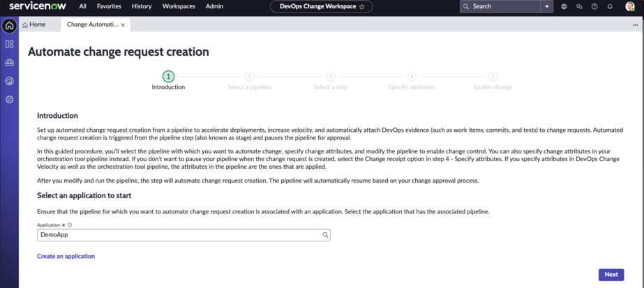
Task: Click the Select an application to start heading
Action: click(x=84, y=196)
